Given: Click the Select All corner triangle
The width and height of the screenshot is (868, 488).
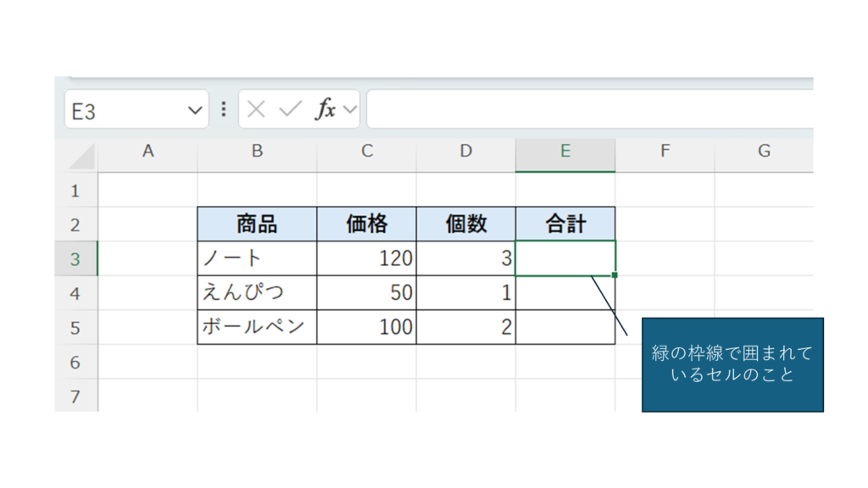Looking at the screenshot, I should click(82, 156).
